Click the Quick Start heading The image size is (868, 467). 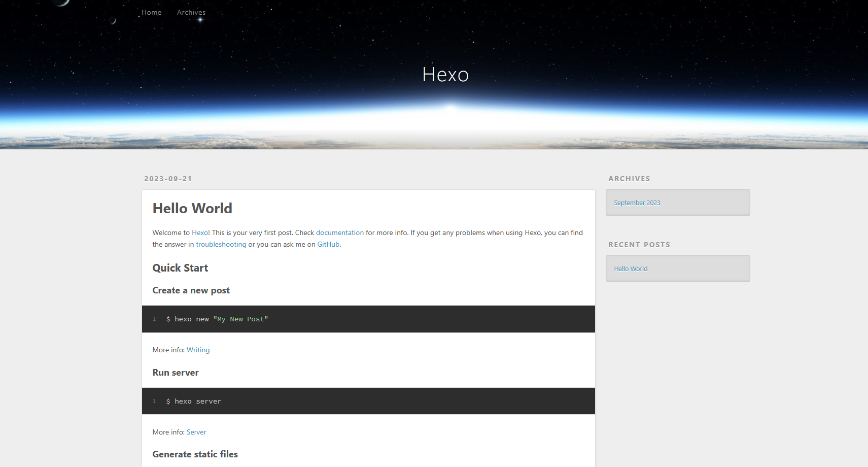point(180,268)
